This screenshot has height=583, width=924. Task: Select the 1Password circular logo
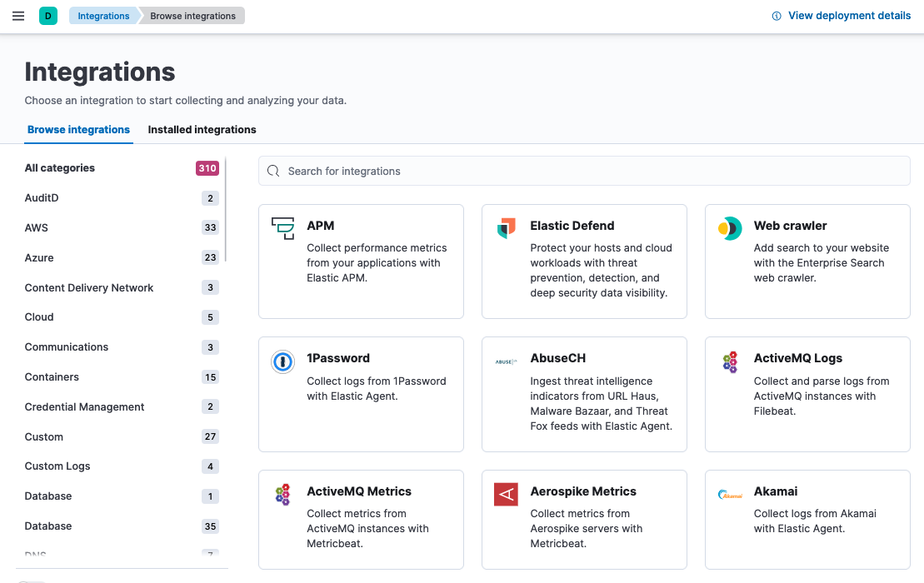pos(284,360)
